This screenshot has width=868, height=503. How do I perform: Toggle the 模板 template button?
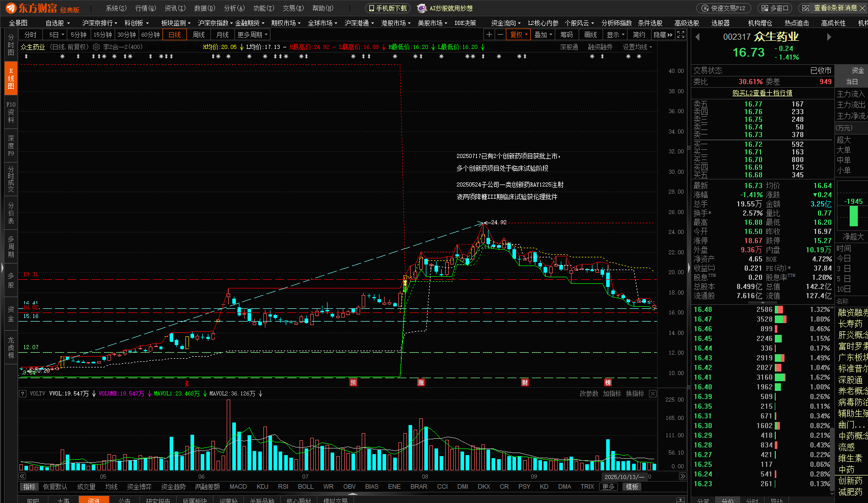[632, 487]
